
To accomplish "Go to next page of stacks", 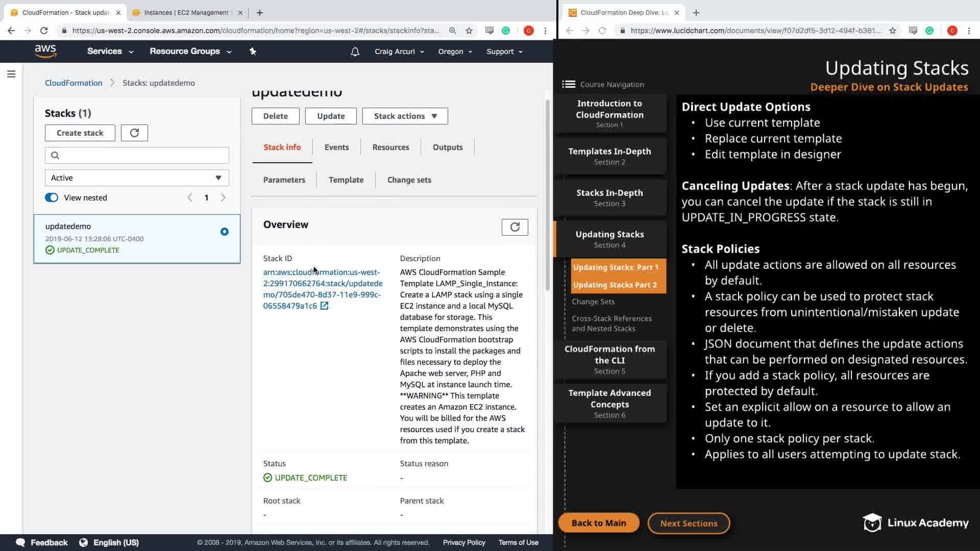I will 223,197.
